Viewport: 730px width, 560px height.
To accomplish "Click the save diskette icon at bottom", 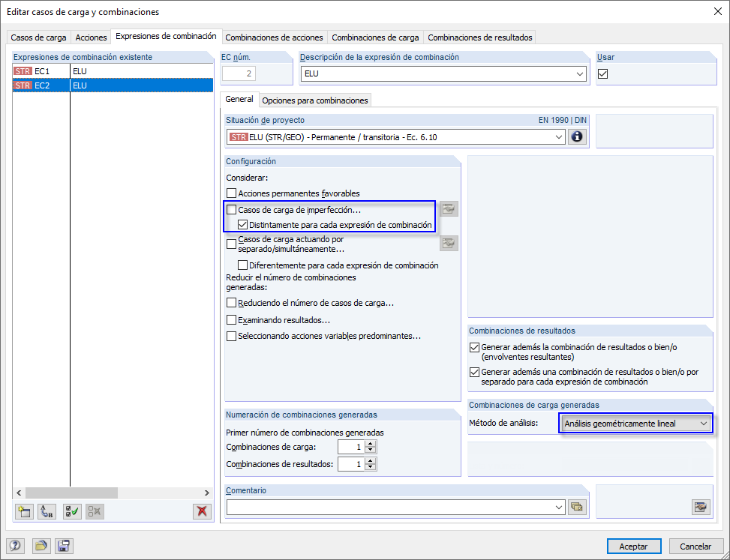I will pos(64,546).
